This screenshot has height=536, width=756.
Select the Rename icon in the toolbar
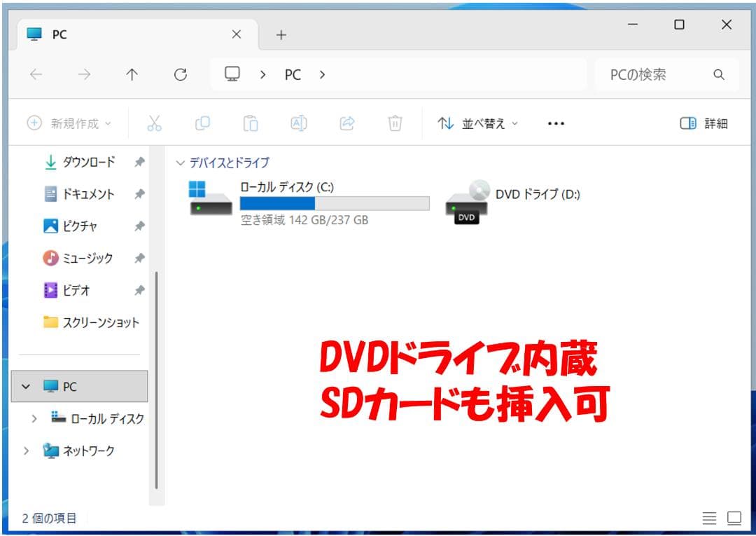(297, 123)
